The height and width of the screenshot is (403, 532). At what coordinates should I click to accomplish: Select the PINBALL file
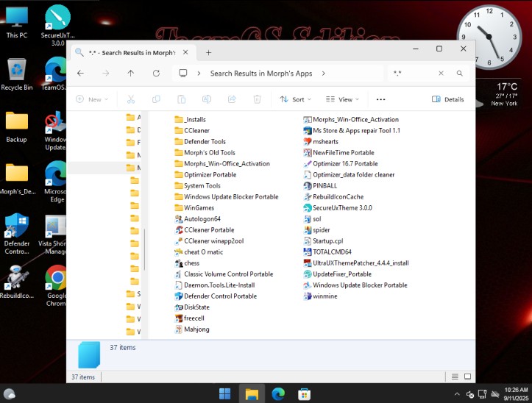click(320, 186)
